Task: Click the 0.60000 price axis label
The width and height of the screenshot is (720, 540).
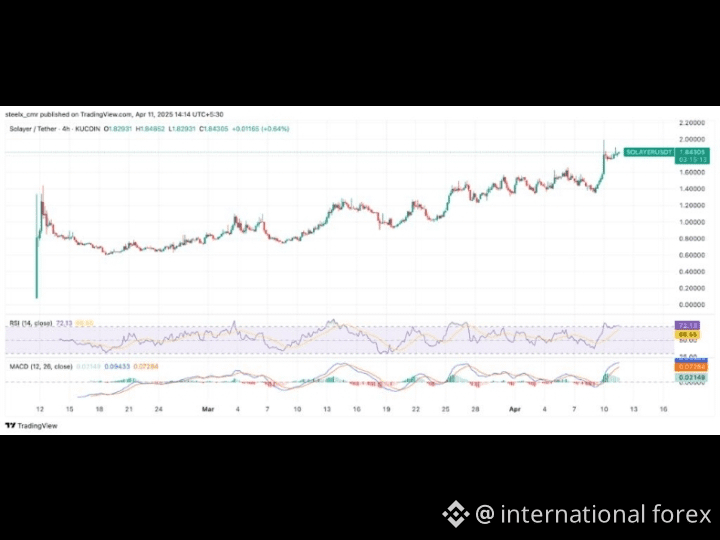Action: pyautogui.click(x=692, y=255)
